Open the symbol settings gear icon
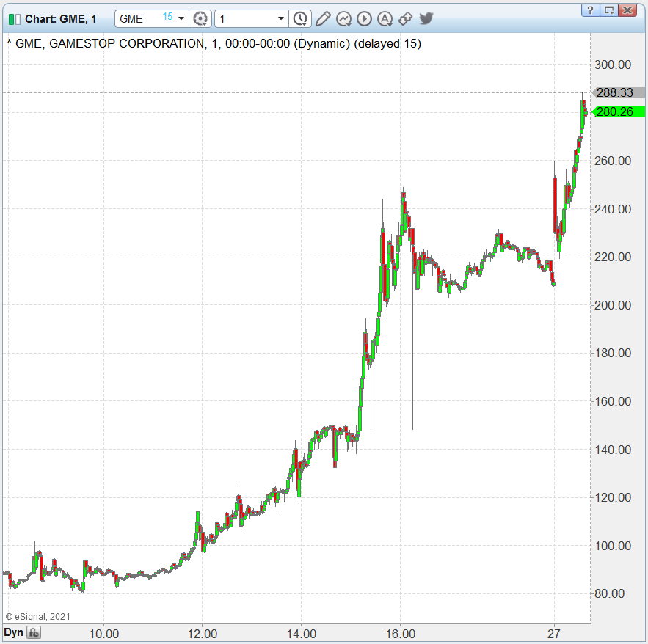 pyautogui.click(x=200, y=18)
